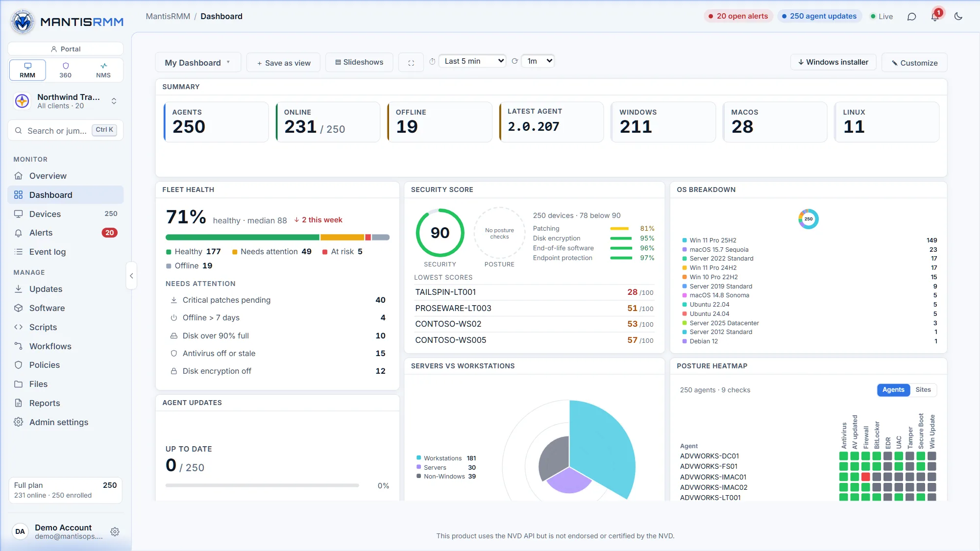980x551 pixels.
Task: Toggle dark mode moon icon
Action: point(958,16)
